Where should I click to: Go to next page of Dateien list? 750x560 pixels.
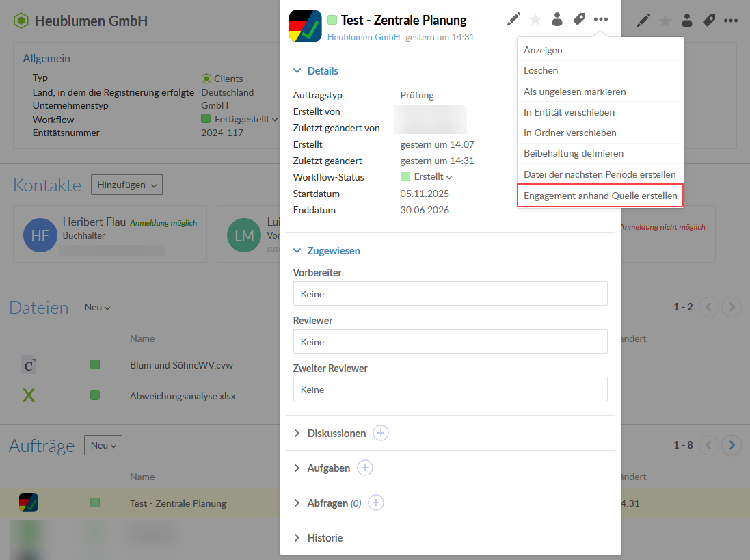point(732,307)
